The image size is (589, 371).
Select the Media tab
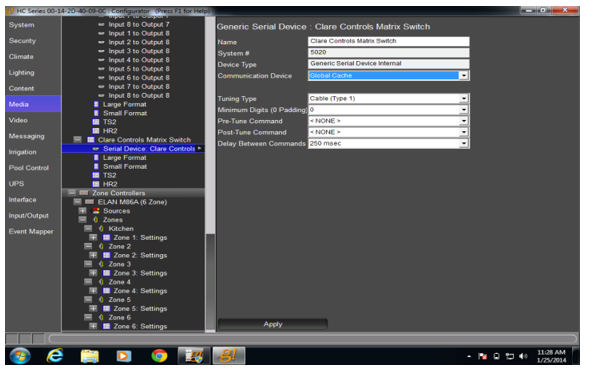click(33, 104)
